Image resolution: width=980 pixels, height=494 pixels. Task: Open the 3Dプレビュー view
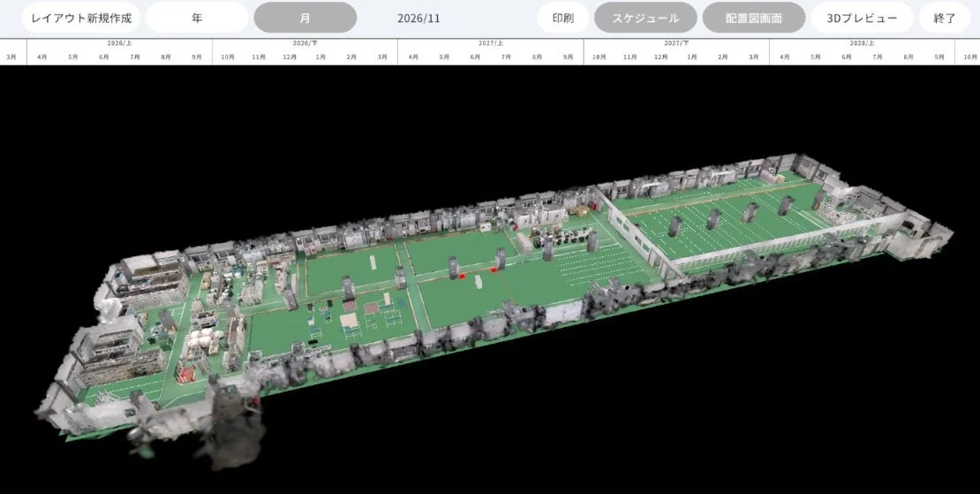coord(862,18)
